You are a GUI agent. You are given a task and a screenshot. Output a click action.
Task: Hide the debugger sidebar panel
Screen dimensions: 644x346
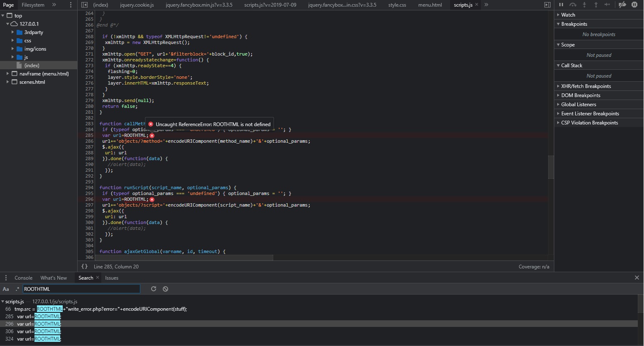point(547,5)
